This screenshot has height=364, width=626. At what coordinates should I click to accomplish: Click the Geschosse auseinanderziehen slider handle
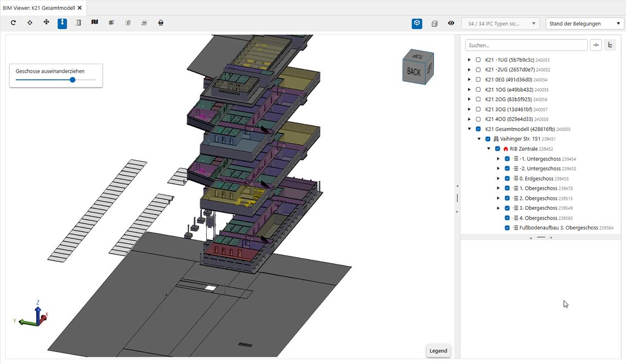coord(73,80)
